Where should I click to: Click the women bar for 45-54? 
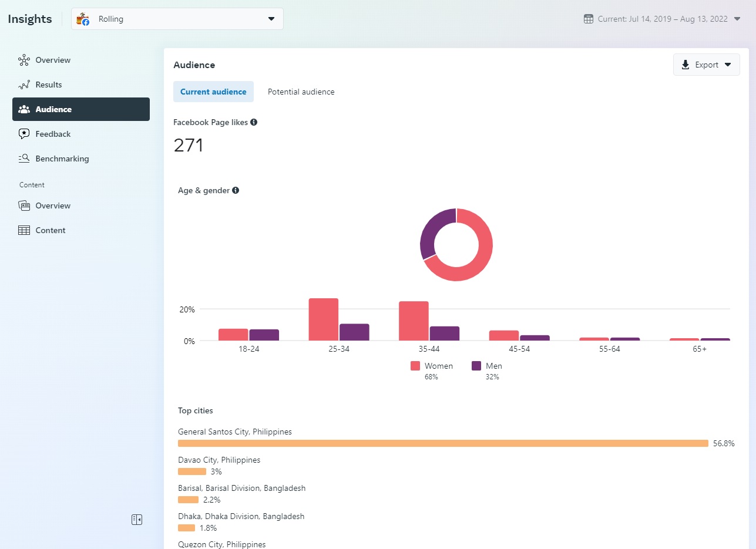(x=504, y=335)
